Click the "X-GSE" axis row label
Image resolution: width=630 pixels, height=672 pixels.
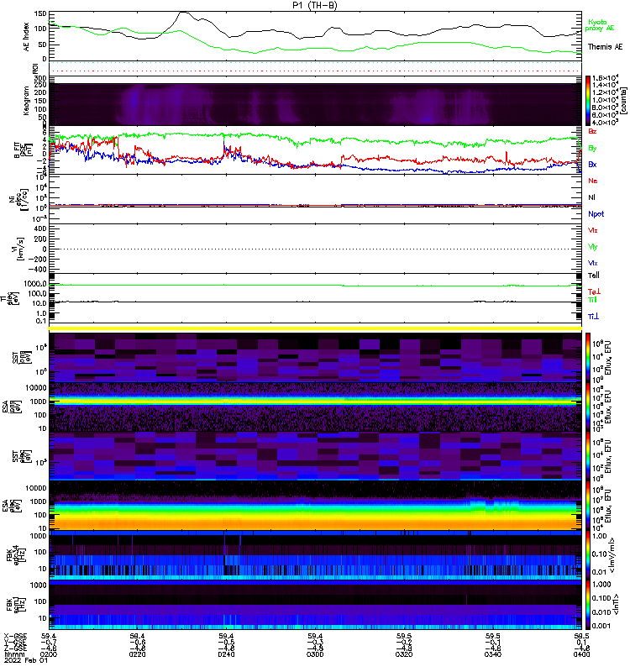click(15, 637)
